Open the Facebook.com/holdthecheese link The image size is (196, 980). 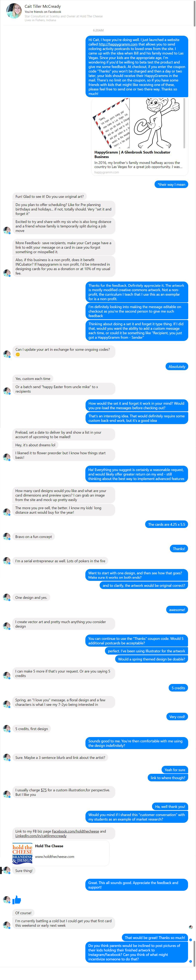pyautogui.click(x=75, y=831)
